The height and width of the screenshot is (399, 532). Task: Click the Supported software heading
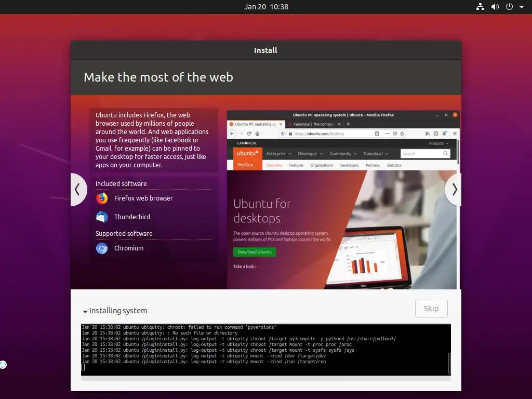click(124, 233)
